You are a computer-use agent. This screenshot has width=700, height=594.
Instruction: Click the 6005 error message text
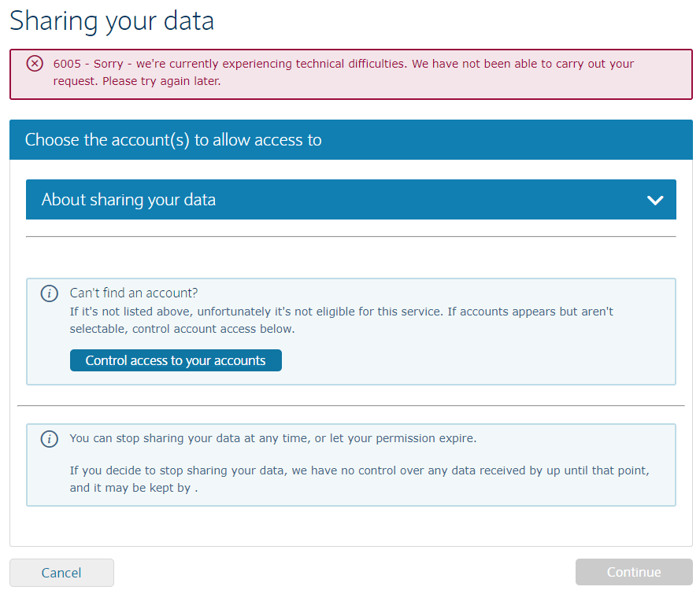tap(343, 64)
